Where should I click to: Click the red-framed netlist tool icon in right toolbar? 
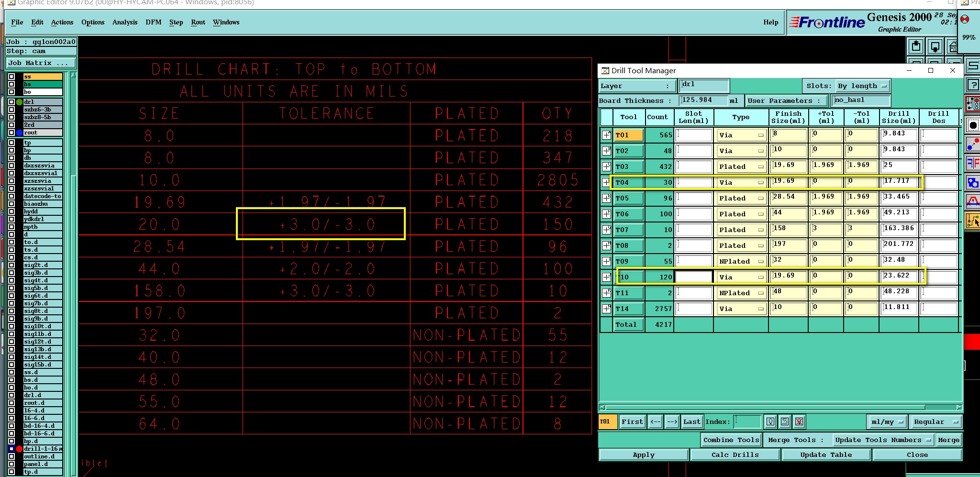973,103
